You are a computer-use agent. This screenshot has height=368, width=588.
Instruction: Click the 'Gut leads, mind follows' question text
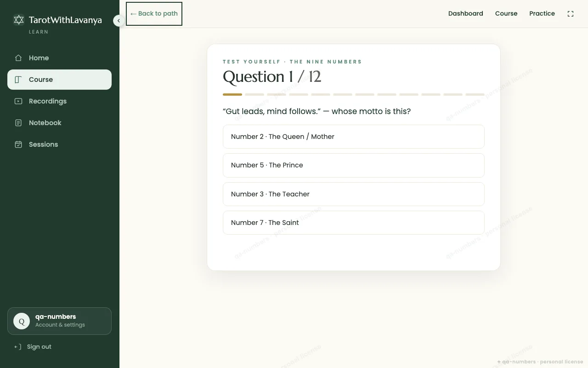click(x=317, y=111)
